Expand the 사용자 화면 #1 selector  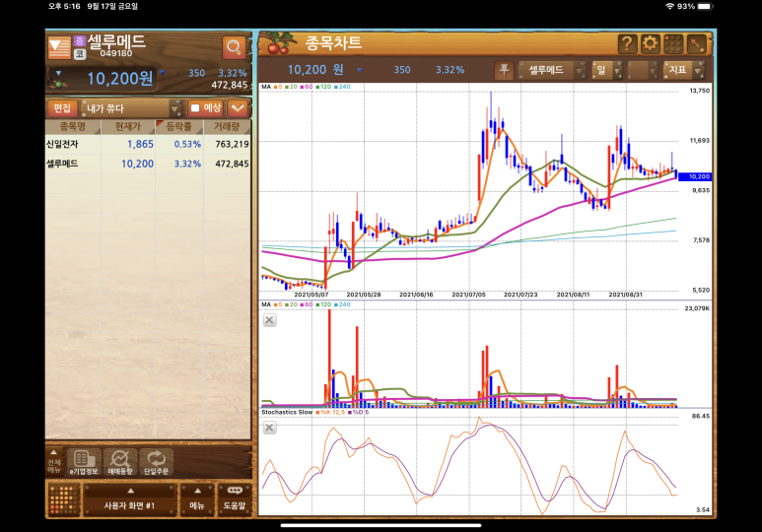click(x=129, y=499)
